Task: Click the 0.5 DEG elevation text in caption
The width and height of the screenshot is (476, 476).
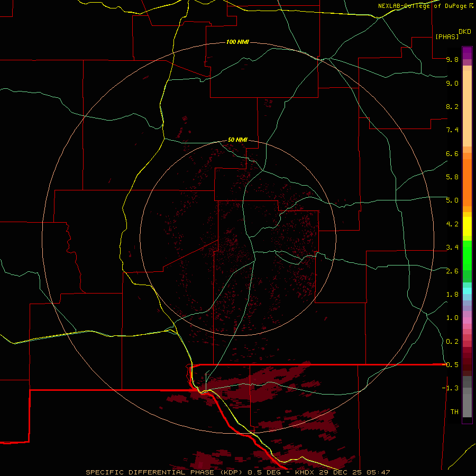Action: click(264, 472)
